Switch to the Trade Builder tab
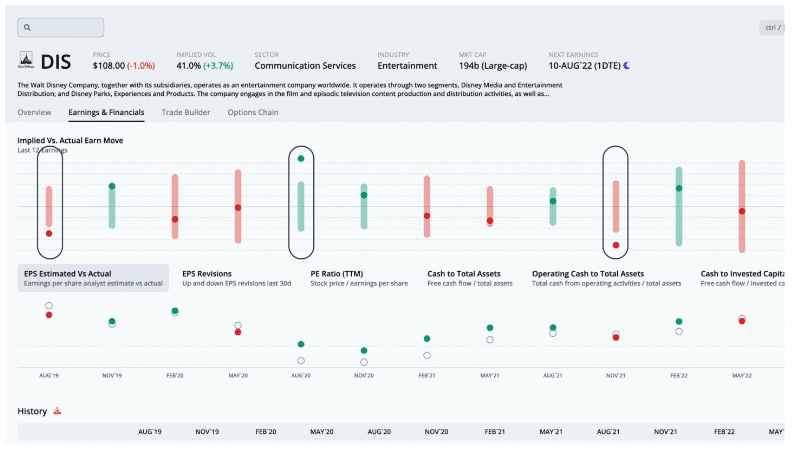 pos(186,113)
